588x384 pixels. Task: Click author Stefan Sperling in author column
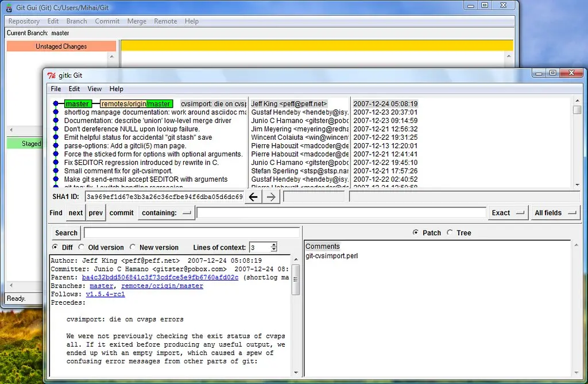point(300,171)
